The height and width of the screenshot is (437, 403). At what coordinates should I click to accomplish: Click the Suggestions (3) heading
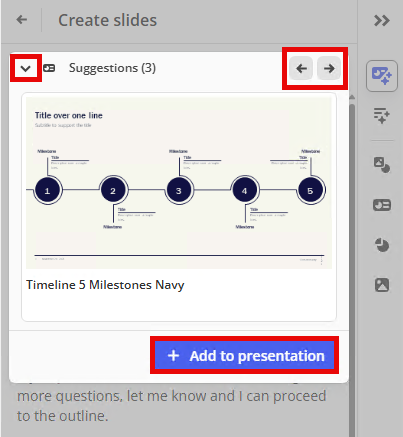112,68
